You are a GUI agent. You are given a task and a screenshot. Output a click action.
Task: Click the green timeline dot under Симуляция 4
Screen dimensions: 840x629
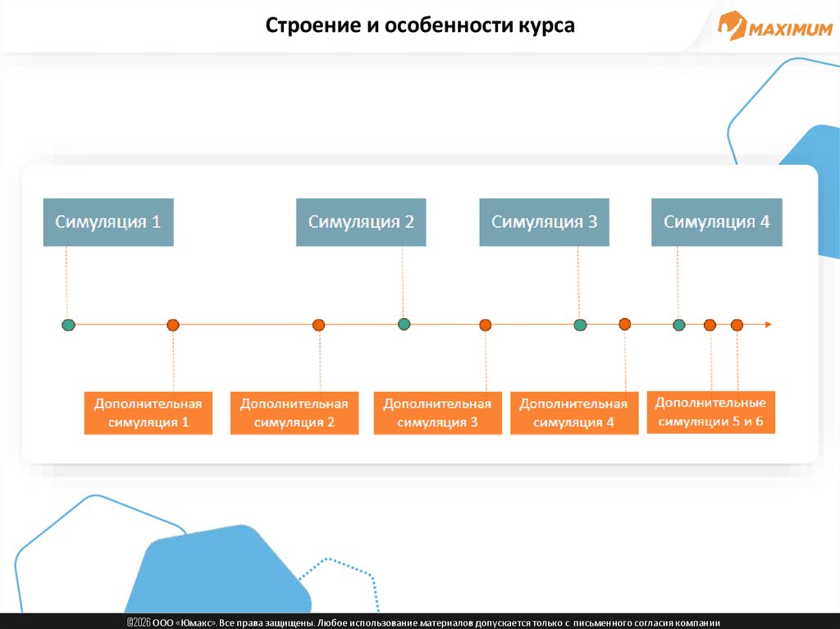[x=678, y=325]
